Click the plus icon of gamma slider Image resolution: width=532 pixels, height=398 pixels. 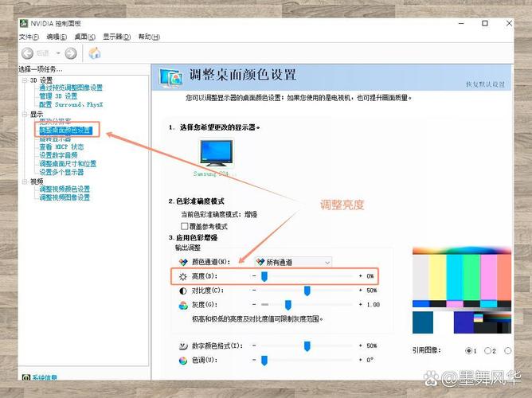coord(360,305)
